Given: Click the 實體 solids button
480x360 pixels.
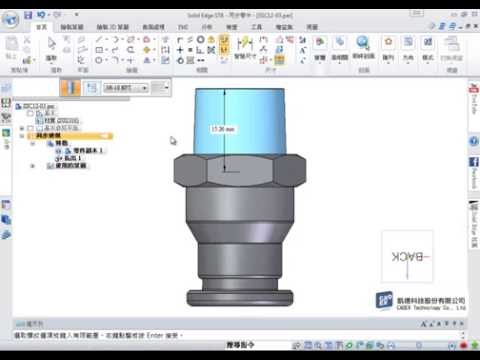Looking at the screenshot, I should point(320,49).
